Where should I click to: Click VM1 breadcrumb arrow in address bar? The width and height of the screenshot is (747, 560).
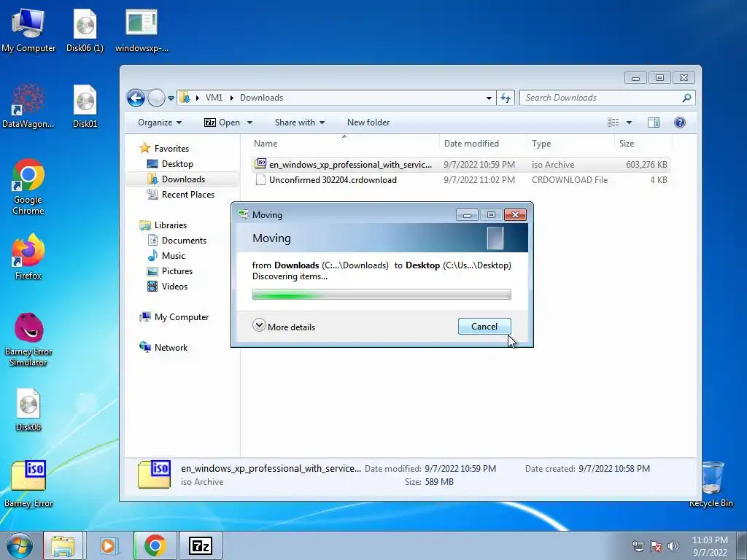[197, 98]
